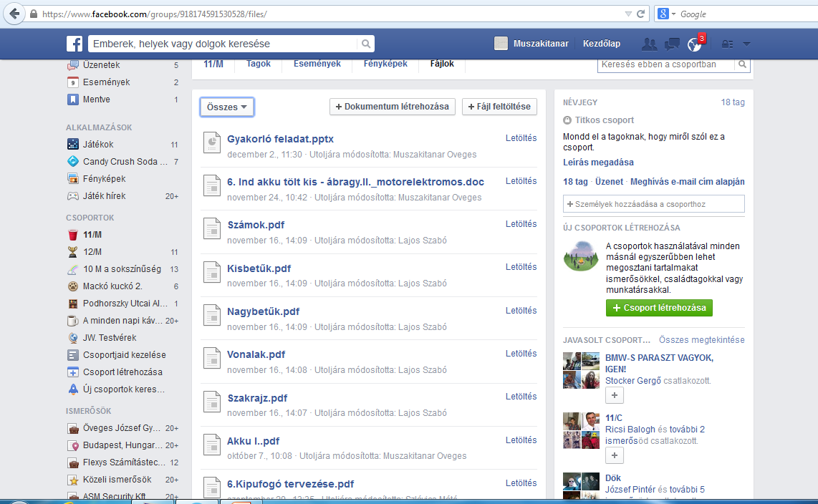Expand the account menu arrow
Screen dimensions: 818x504
746,44
